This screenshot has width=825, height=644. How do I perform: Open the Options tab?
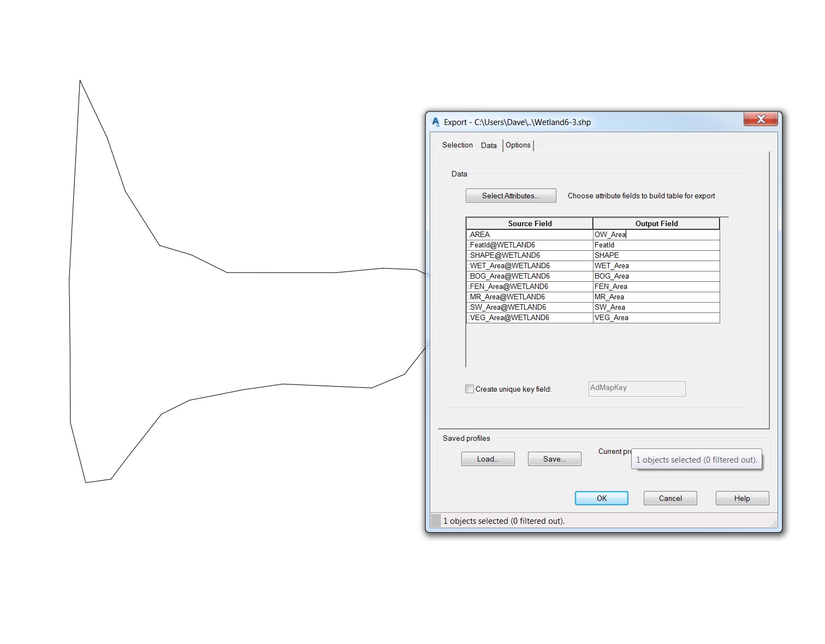coord(518,145)
